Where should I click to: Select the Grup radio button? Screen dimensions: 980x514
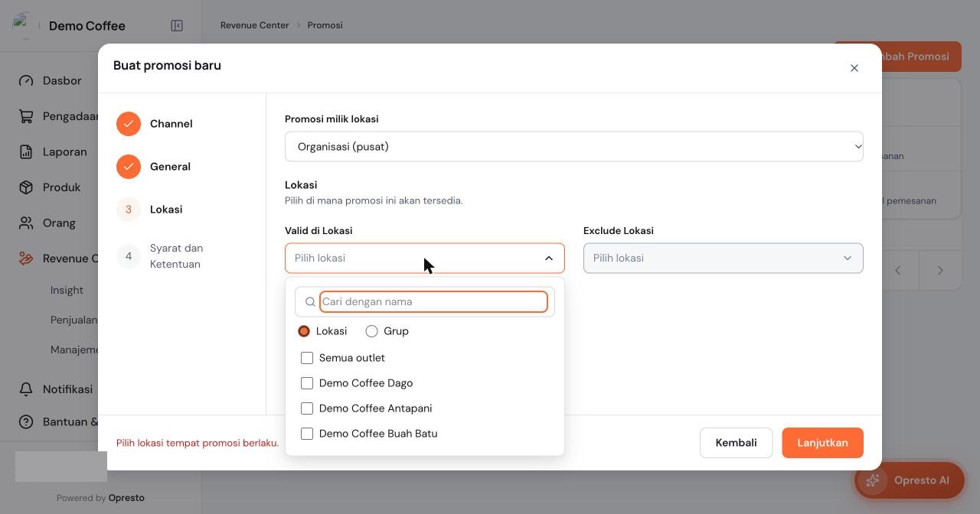(371, 331)
